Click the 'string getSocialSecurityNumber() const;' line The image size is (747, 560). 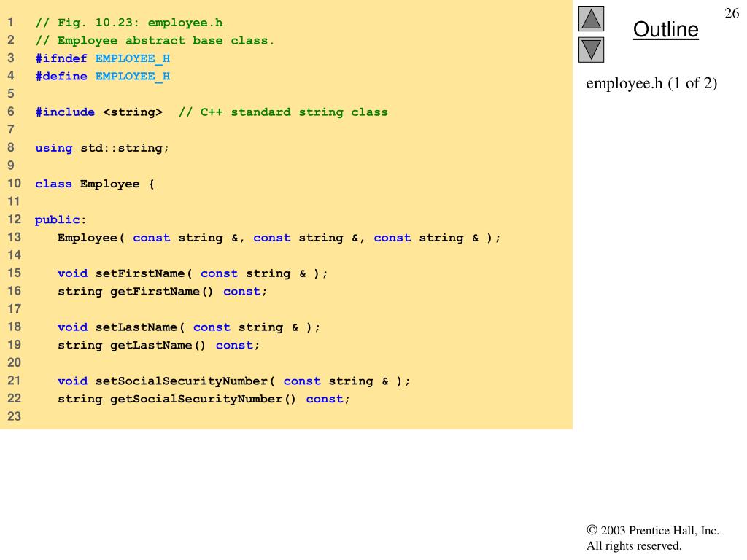(x=204, y=399)
